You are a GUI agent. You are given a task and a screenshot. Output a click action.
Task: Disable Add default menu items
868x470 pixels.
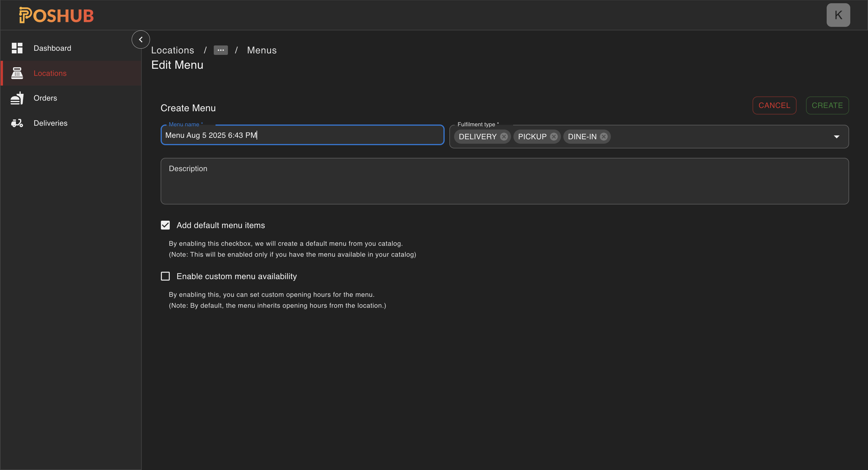coord(165,225)
